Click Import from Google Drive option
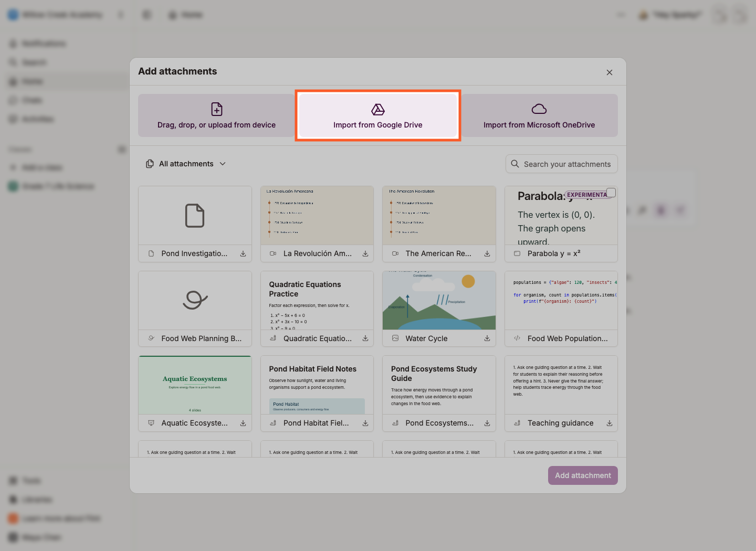This screenshot has width=756, height=551. click(x=378, y=115)
